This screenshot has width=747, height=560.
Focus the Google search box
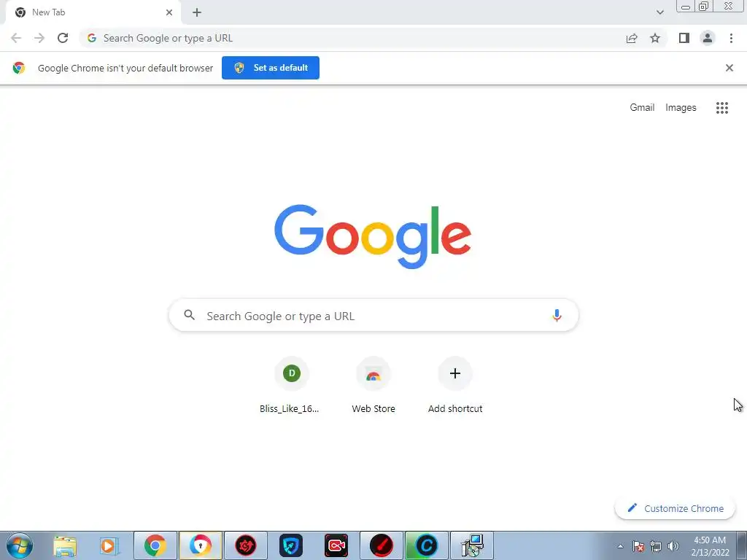[x=373, y=315]
